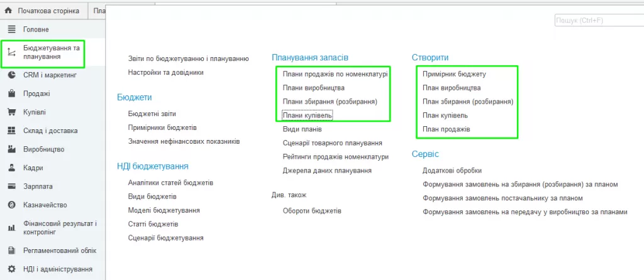Create new План виробництва
The width and height of the screenshot is (644, 280).
tap(452, 88)
